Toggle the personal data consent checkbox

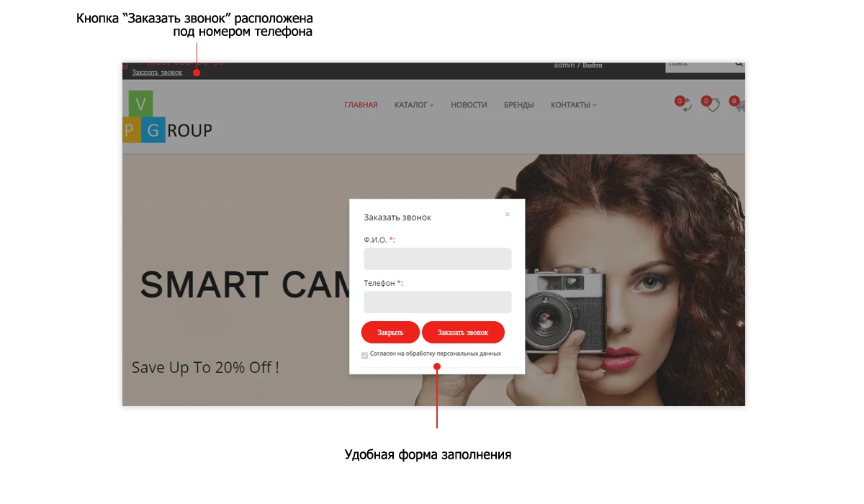(x=365, y=356)
